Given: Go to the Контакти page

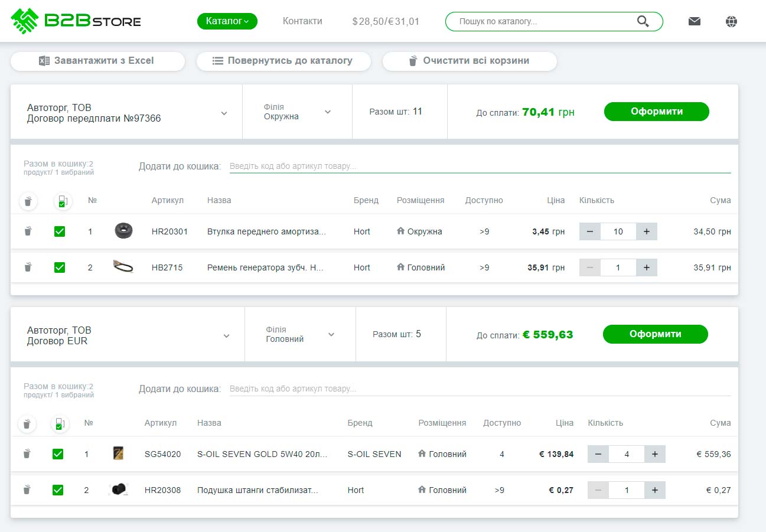Looking at the screenshot, I should pyautogui.click(x=302, y=21).
